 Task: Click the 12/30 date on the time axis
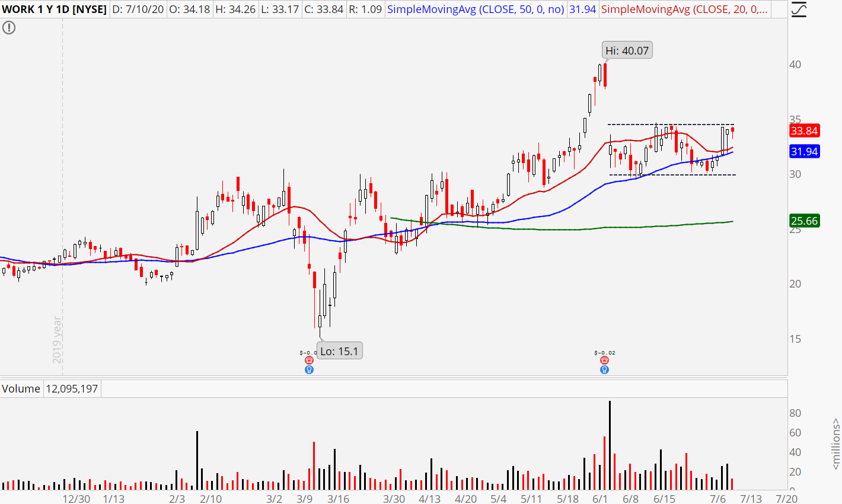(76, 499)
